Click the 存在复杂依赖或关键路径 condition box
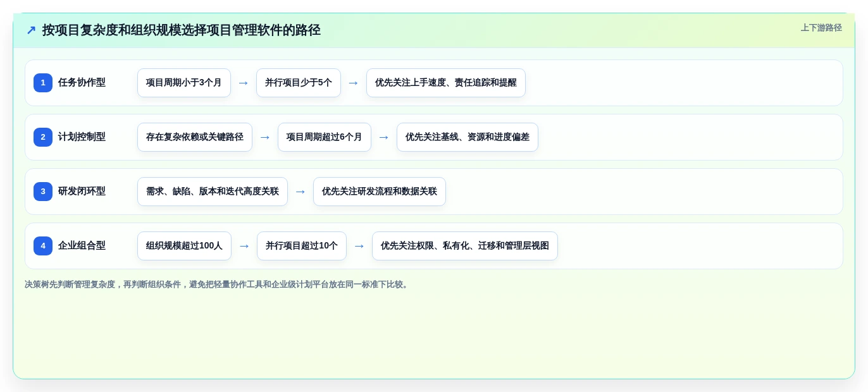This screenshot has width=868, height=392. (x=195, y=137)
